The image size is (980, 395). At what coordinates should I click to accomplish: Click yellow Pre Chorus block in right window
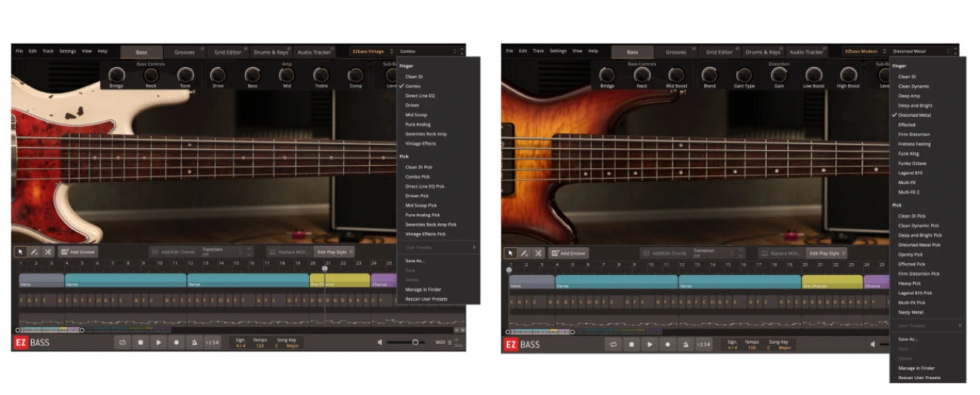coord(831,282)
